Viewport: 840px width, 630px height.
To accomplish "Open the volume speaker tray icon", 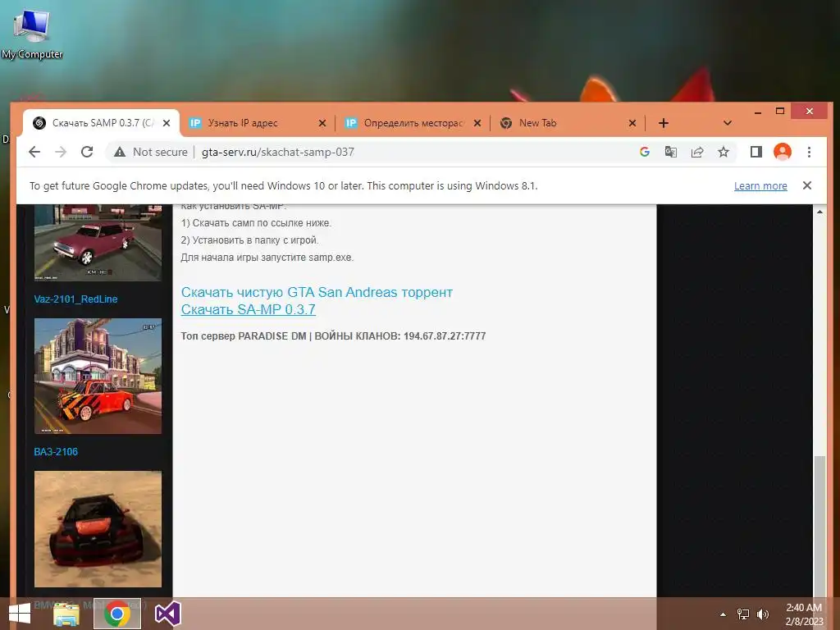I will (x=762, y=614).
